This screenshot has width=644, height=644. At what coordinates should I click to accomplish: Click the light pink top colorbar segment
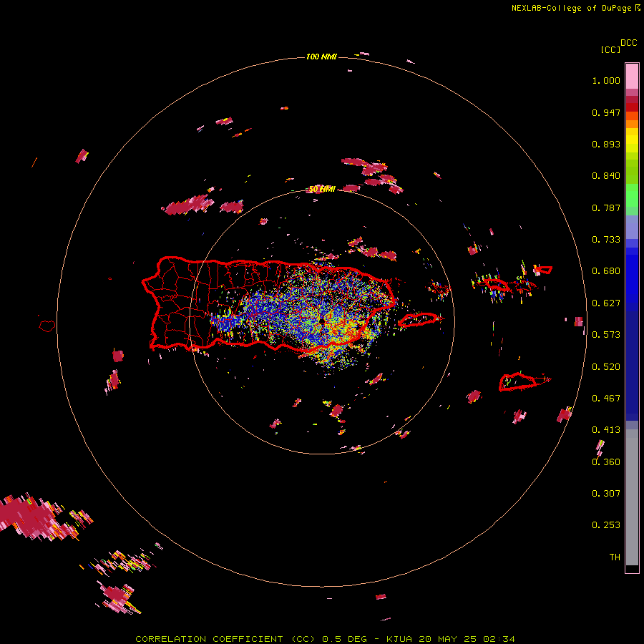(x=632, y=76)
